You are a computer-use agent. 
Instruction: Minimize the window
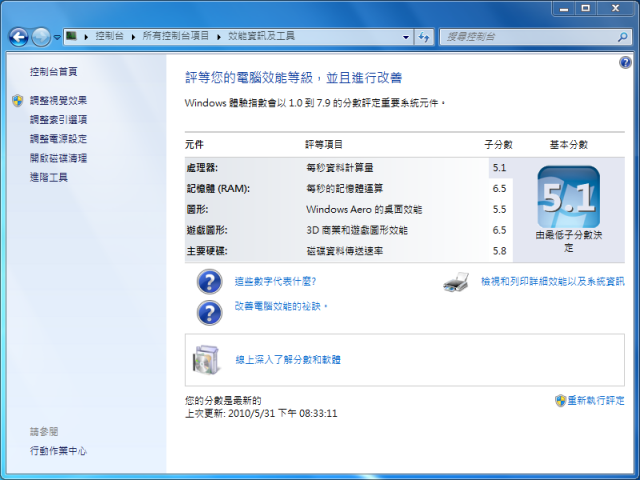click(x=564, y=8)
